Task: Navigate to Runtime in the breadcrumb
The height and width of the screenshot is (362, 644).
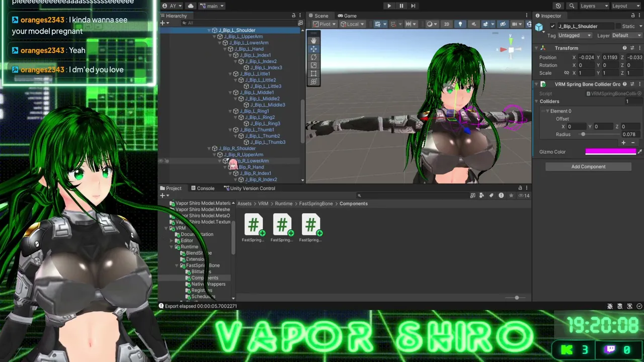Action: [284, 204]
